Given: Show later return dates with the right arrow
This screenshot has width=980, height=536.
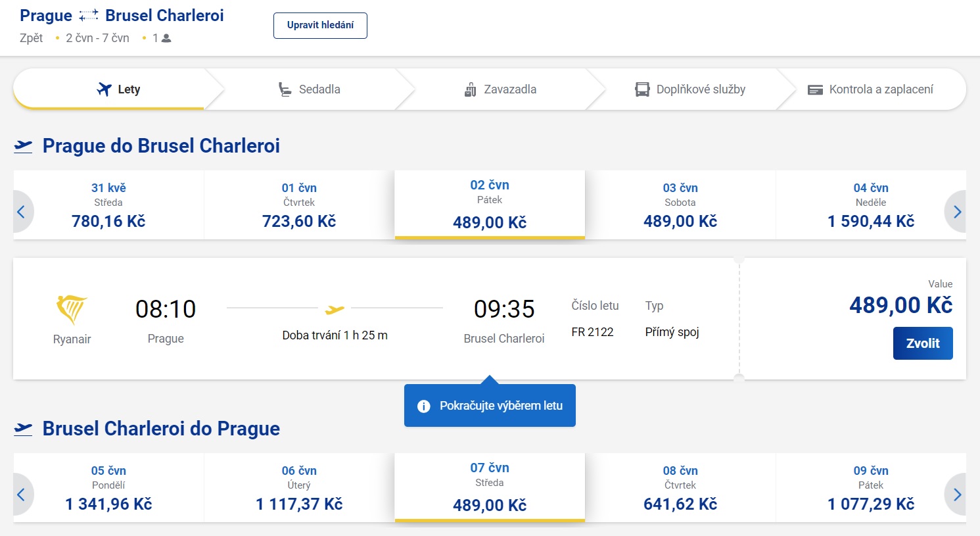Looking at the screenshot, I should point(956,495).
